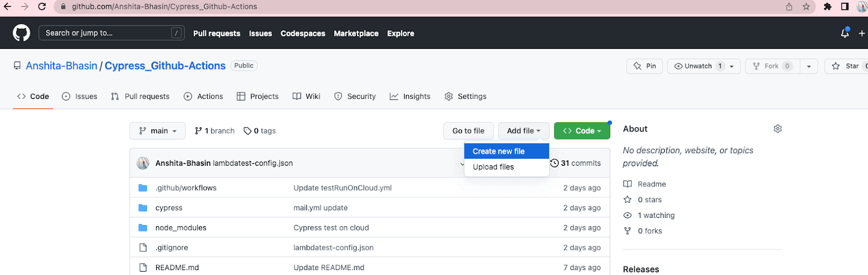Click Issues in top navigation
Screen dimensions: 868x275
[x=260, y=33]
